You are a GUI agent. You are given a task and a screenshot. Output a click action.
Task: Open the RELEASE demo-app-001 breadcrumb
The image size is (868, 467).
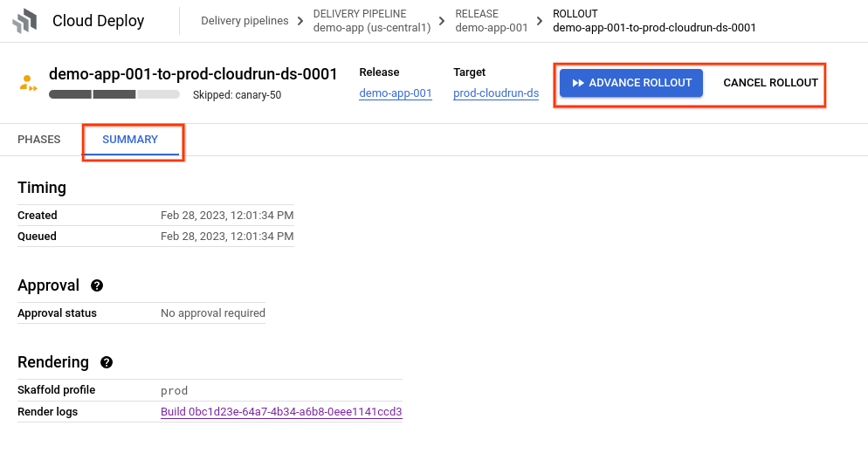coord(492,21)
